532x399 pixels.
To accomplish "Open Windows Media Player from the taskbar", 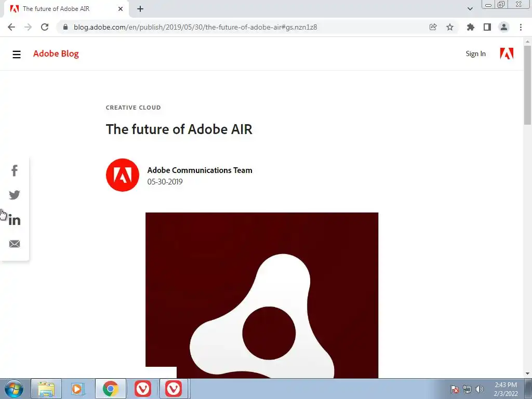I will [78, 389].
